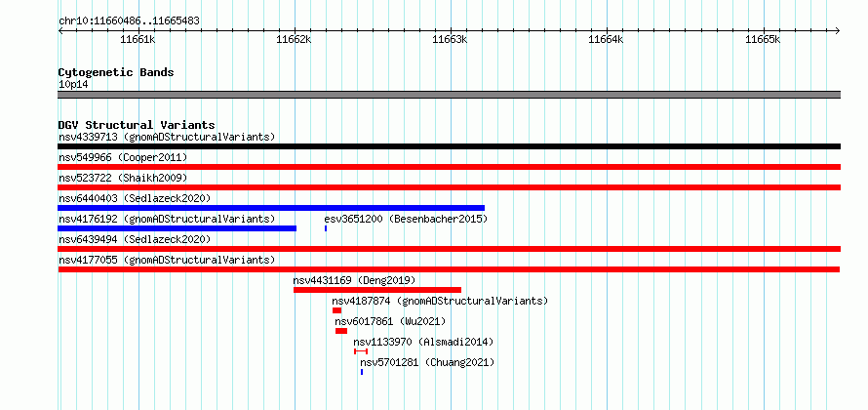Select the 10p14 band label
Viewport: 868px width, 410px height.
click(73, 85)
